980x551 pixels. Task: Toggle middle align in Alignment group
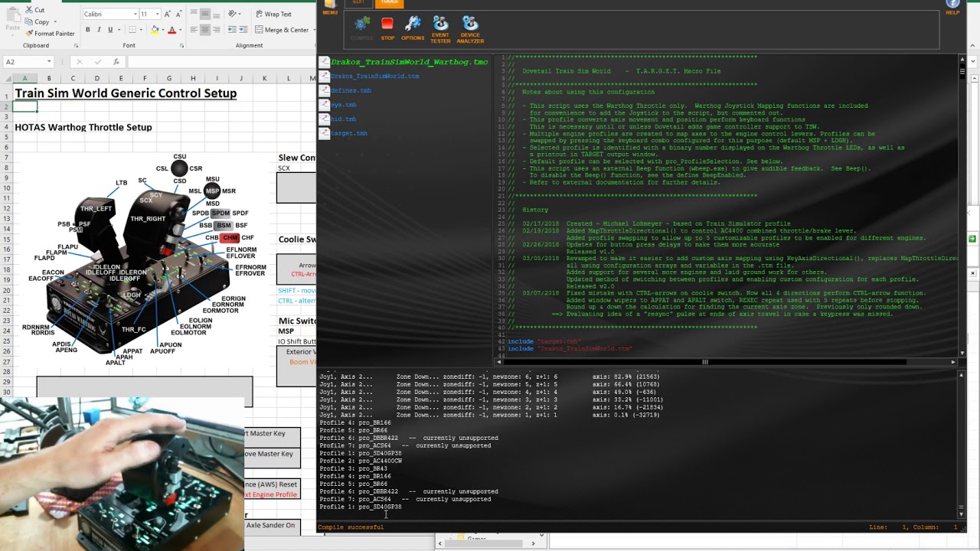pos(206,14)
